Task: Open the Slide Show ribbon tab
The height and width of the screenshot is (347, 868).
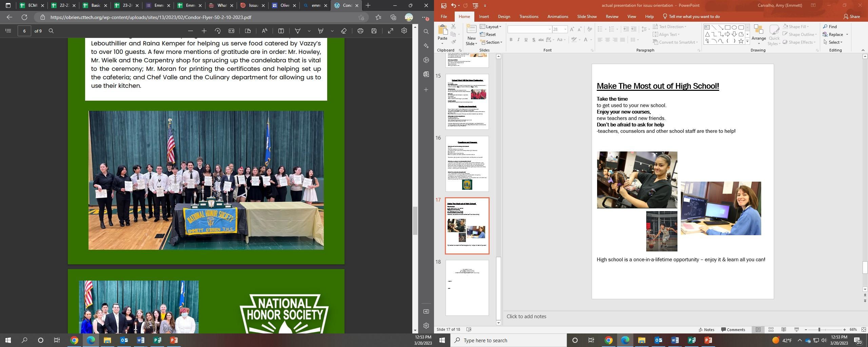Action: tap(587, 17)
